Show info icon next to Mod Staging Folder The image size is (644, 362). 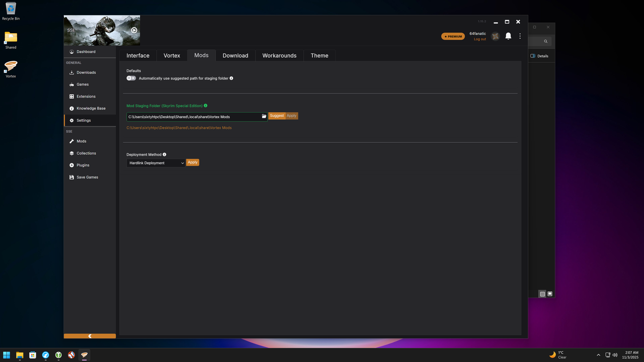[206, 106]
